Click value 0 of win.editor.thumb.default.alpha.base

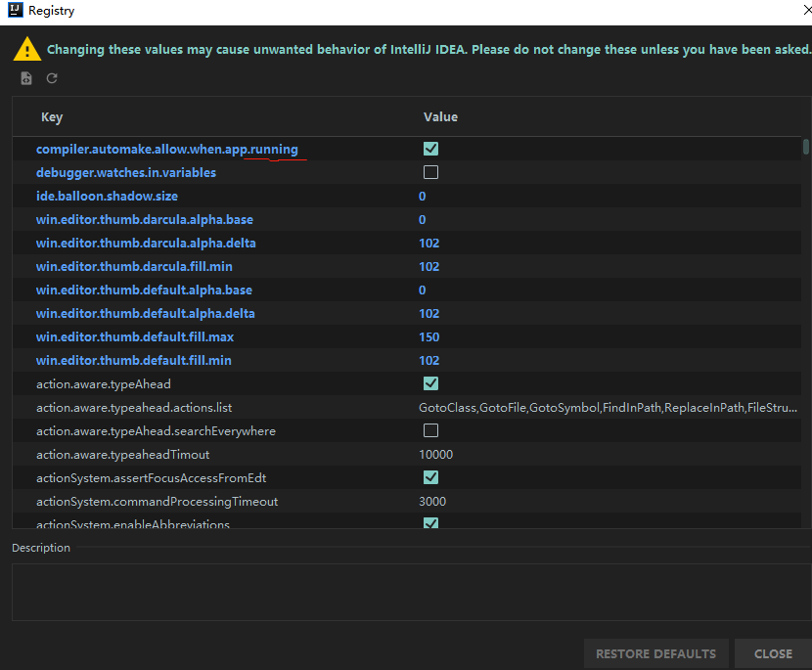point(422,290)
